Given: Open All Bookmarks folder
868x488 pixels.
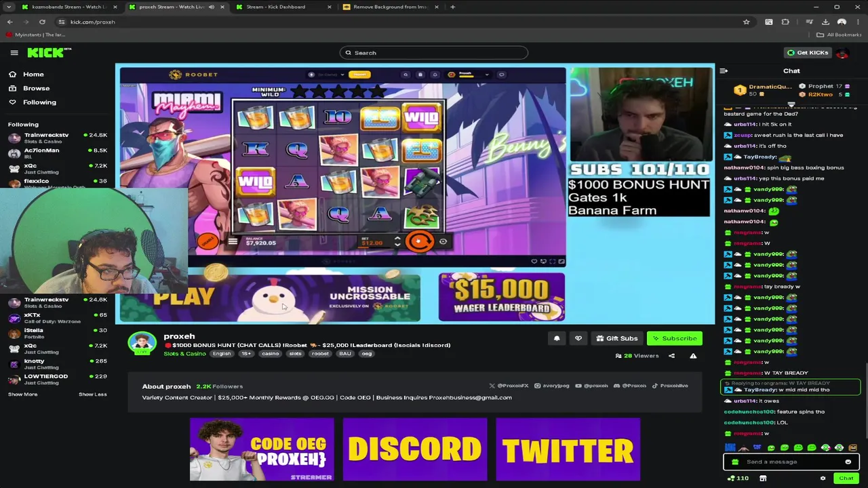Looking at the screenshot, I should coord(839,35).
